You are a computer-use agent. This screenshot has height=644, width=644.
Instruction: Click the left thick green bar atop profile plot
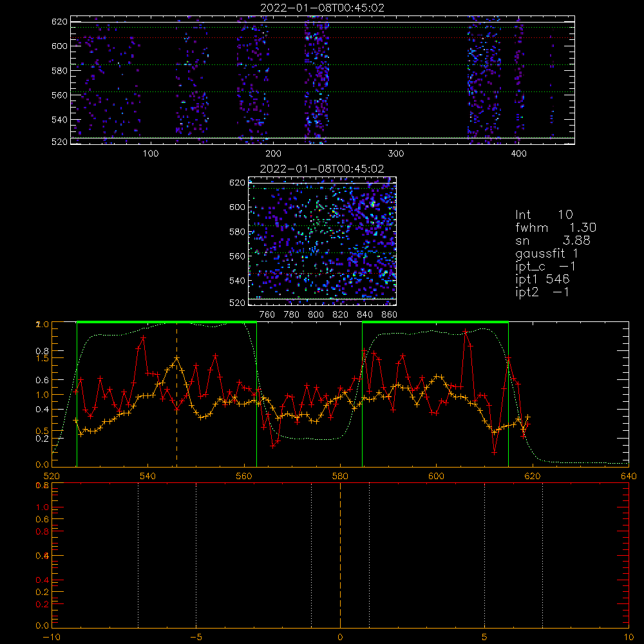click(167, 322)
